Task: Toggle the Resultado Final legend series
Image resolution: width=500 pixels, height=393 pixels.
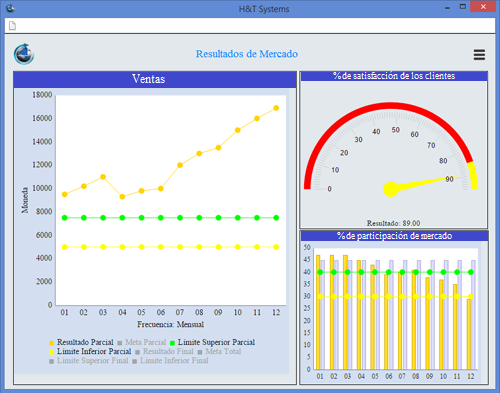Action: (x=164, y=351)
